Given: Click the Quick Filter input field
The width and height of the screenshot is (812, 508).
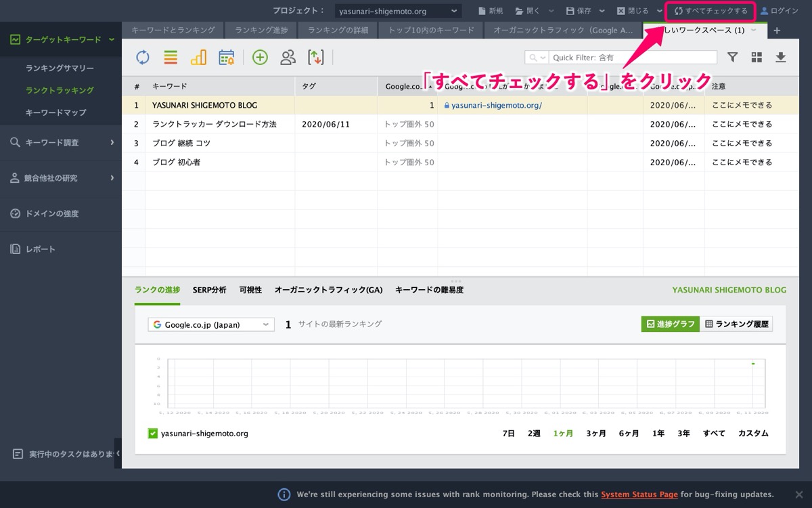Looking at the screenshot, I should [632, 58].
